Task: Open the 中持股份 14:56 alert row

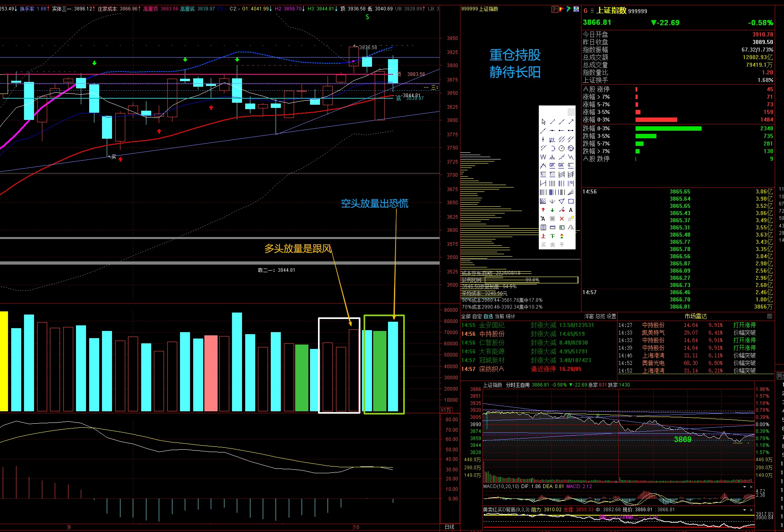Action: click(x=492, y=334)
